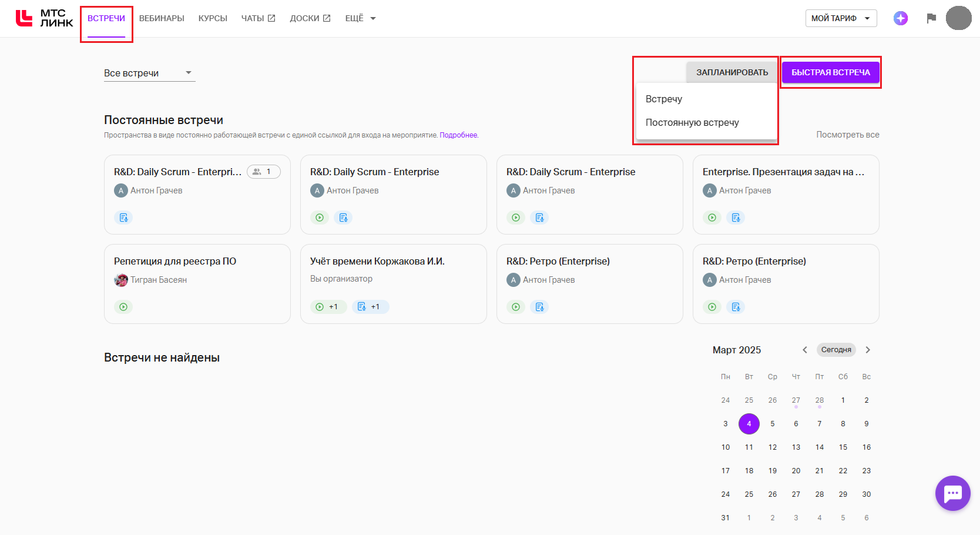Click recording icon on third Daily Scrum card
The width and height of the screenshot is (980, 535).
click(516, 218)
